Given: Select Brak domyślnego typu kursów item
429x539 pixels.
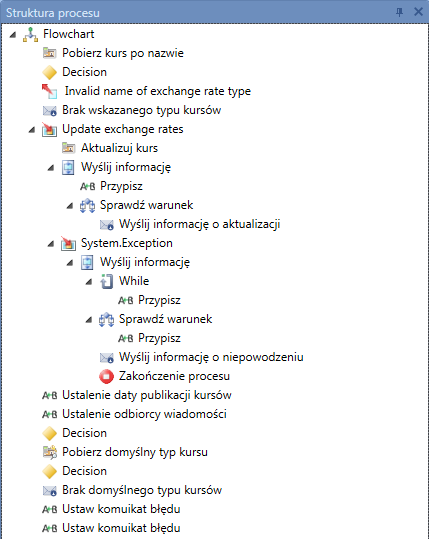Looking at the screenshot, I should (x=142, y=490).
